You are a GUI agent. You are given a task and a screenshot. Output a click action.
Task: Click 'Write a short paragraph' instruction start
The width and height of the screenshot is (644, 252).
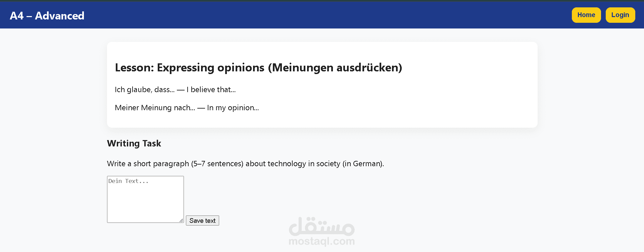click(x=148, y=164)
